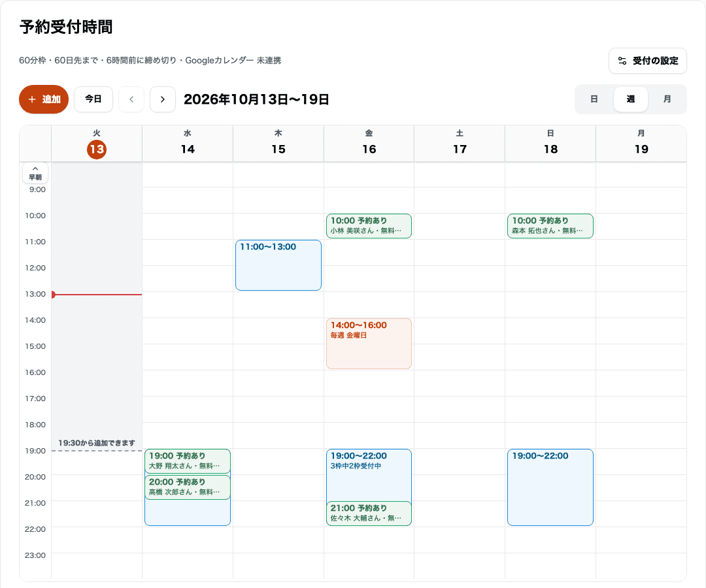Select Friday 16 date header
Viewport: 706px width, 588px height.
pyautogui.click(x=369, y=144)
